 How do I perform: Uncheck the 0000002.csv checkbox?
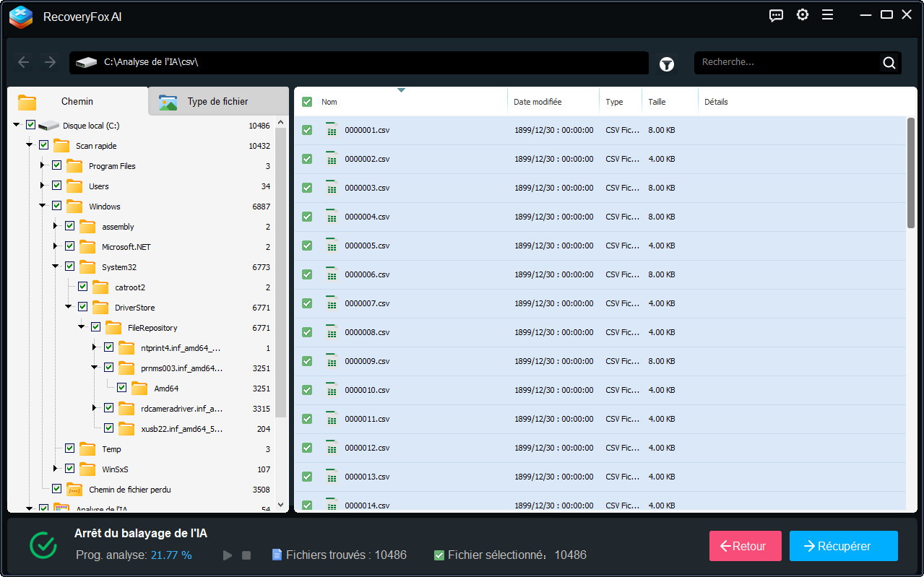tap(307, 159)
